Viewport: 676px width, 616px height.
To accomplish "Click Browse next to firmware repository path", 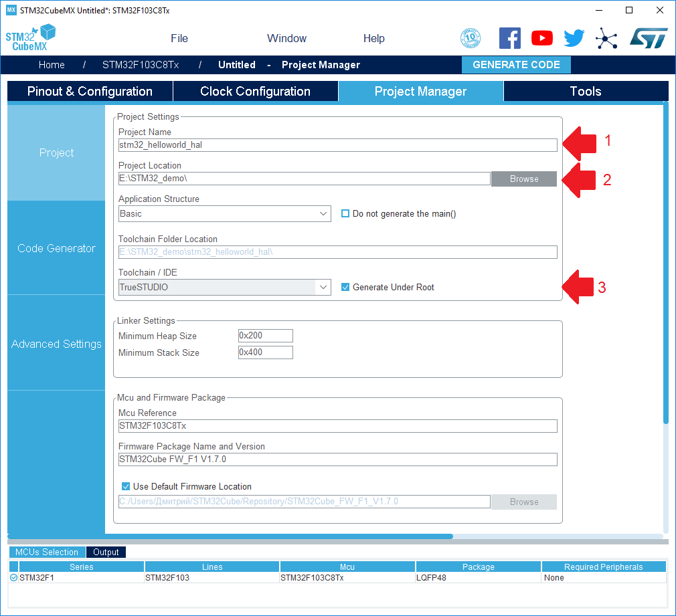I will click(524, 502).
